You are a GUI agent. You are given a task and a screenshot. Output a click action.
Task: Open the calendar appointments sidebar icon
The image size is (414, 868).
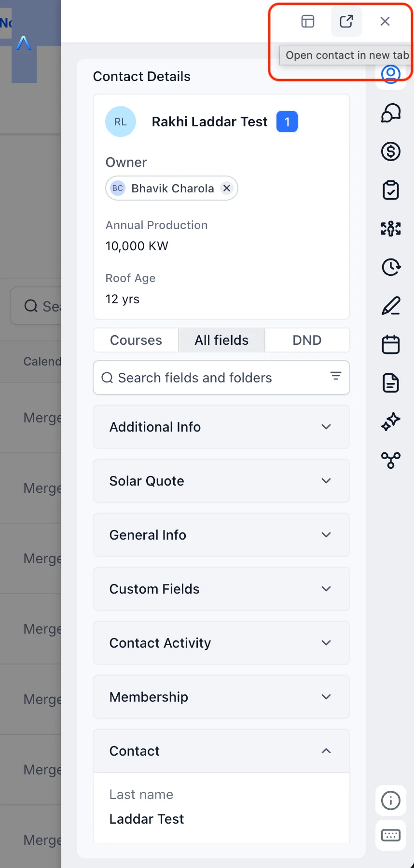click(x=391, y=344)
